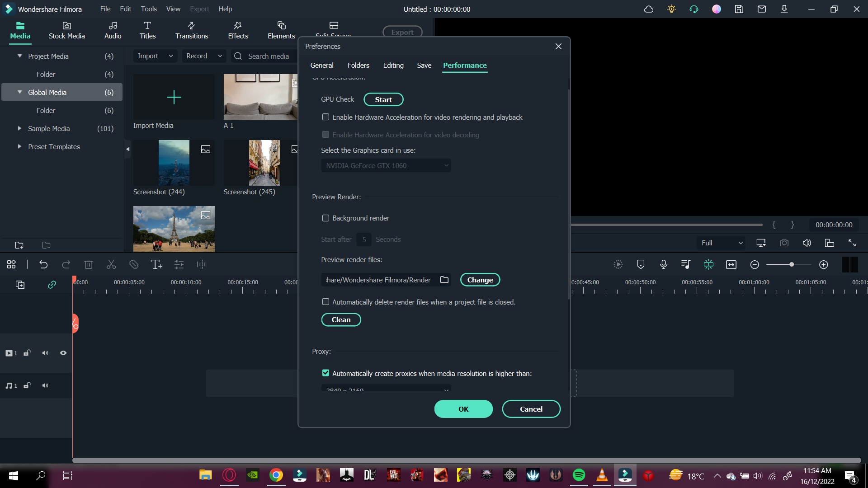
Task: Enable Hardware Acceleration for video rendering
Action: coord(326,117)
